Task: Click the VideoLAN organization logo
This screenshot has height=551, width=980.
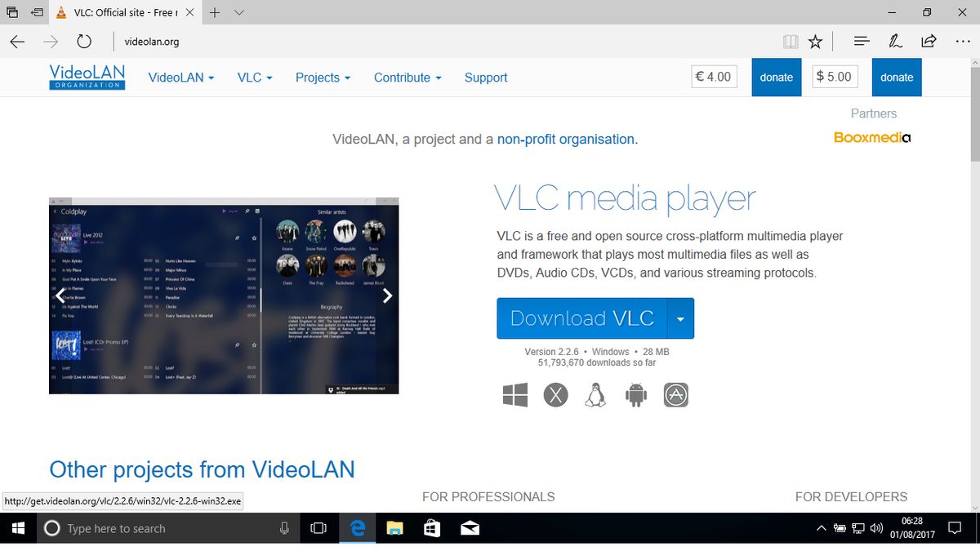Action: 86,77
